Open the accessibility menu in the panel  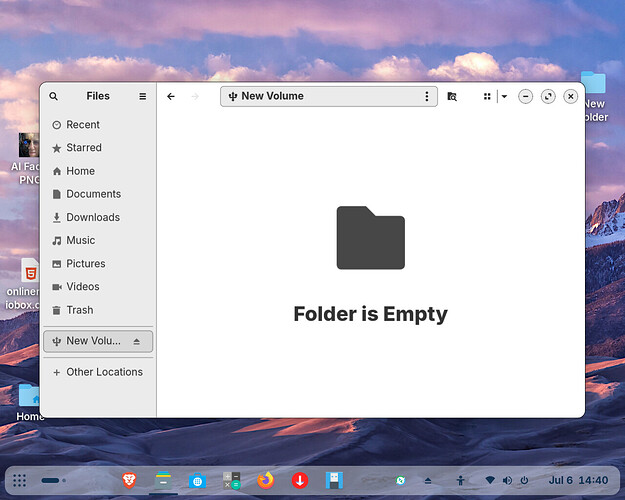(460, 480)
